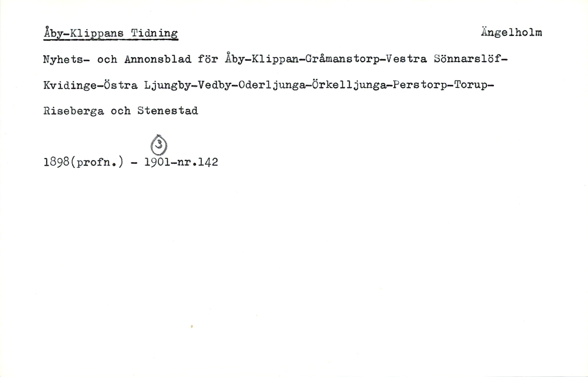Click the word Oderljunga
Image resolution: width=588 pixels, height=377 pixels.
271,86
